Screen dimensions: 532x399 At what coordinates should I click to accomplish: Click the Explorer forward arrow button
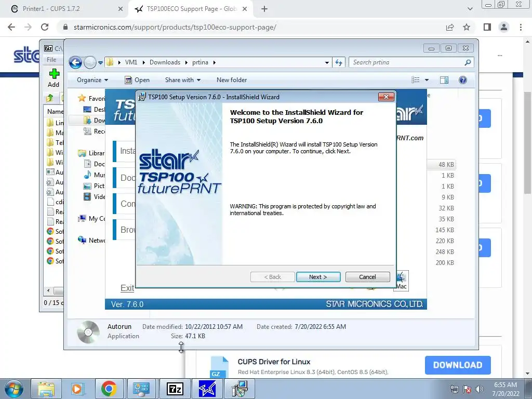(90, 62)
